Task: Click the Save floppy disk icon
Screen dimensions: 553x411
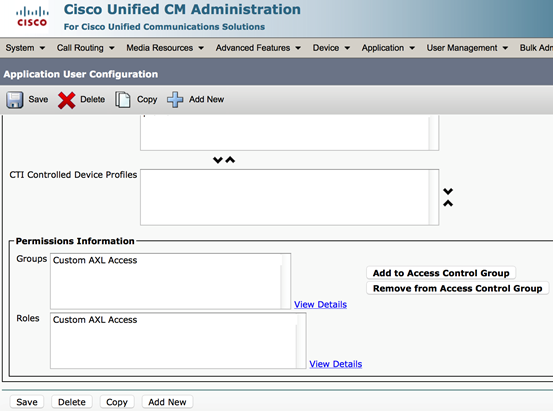Action: click(14, 100)
